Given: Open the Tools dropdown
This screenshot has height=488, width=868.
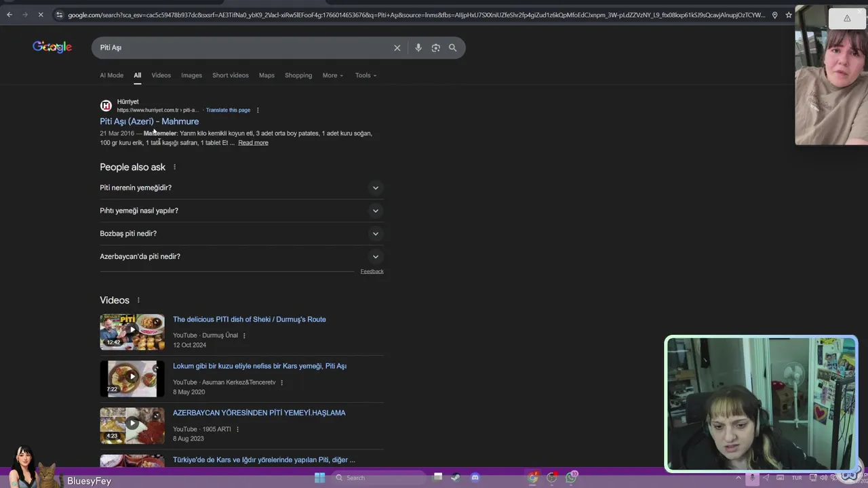Looking at the screenshot, I should pyautogui.click(x=366, y=75).
